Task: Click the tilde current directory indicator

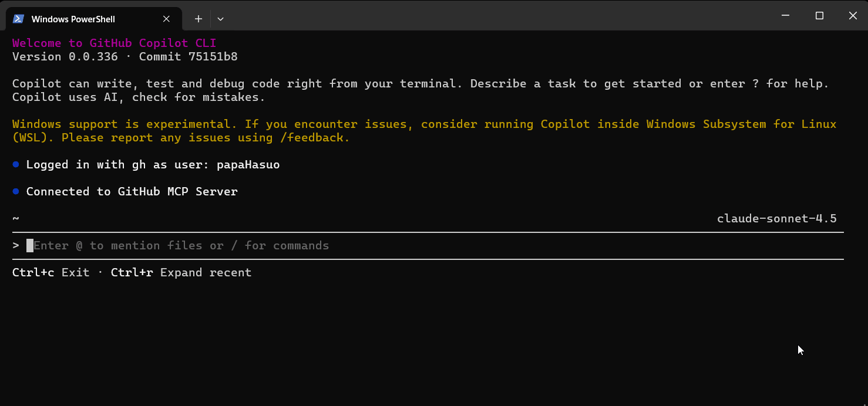Action: pyautogui.click(x=16, y=219)
